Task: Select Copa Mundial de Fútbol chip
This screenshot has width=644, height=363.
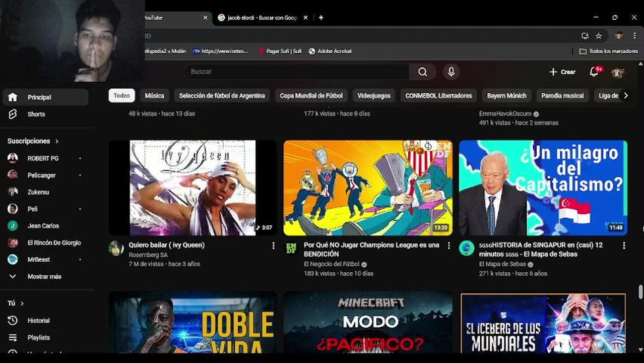Action: click(x=311, y=96)
